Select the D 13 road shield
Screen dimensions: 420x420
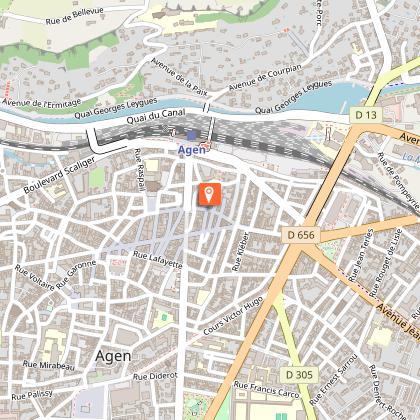[366, 115]
